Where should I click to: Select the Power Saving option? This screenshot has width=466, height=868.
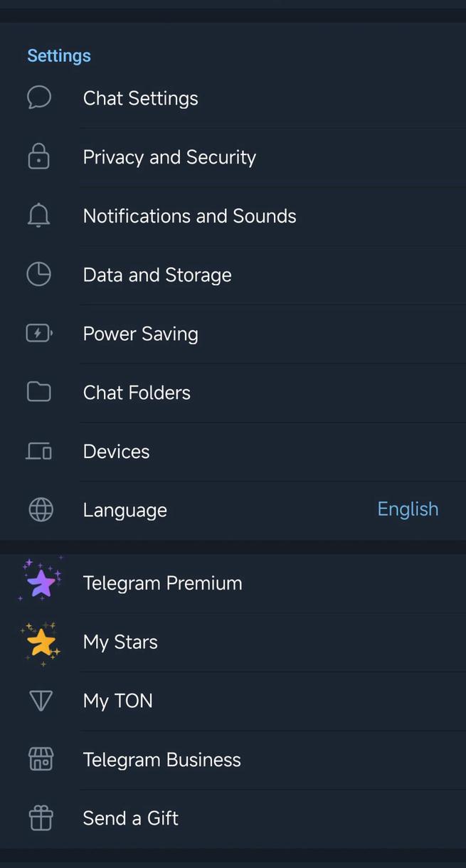click(x=140, y=333)
